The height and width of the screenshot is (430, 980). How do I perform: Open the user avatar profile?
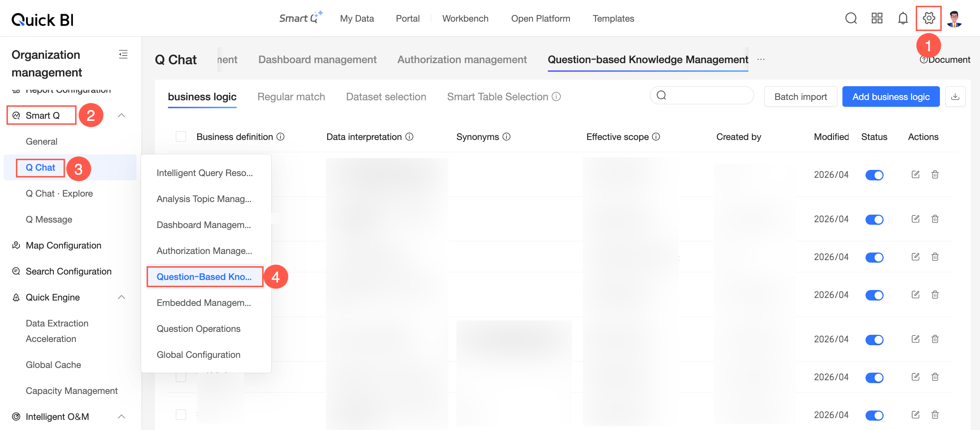(954, 18)
